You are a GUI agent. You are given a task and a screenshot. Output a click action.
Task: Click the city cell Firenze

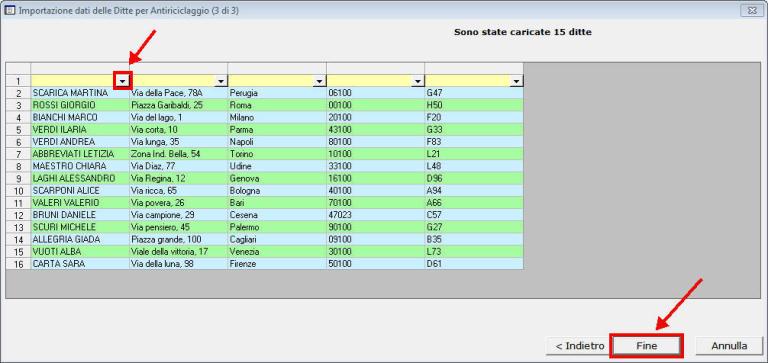pyautogui.click(x=277, y=264)
